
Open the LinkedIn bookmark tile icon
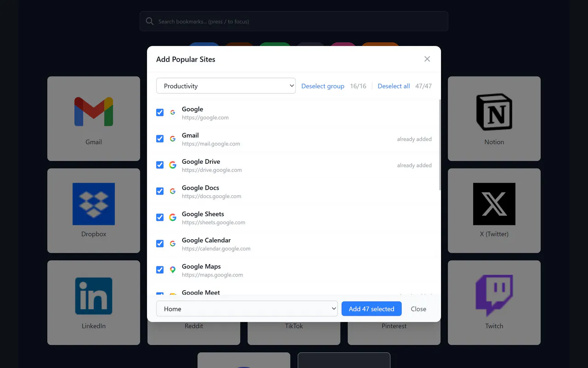[94, 296]
